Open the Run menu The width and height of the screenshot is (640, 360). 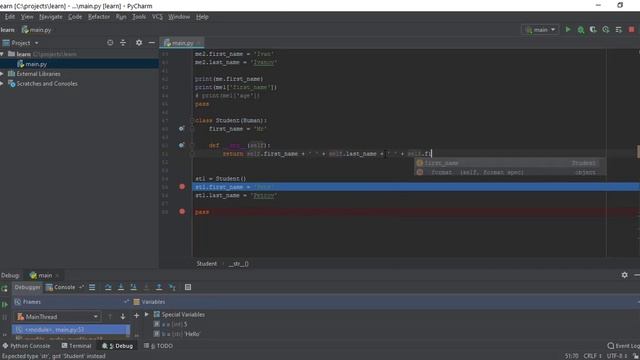click(x=121, y=17)
